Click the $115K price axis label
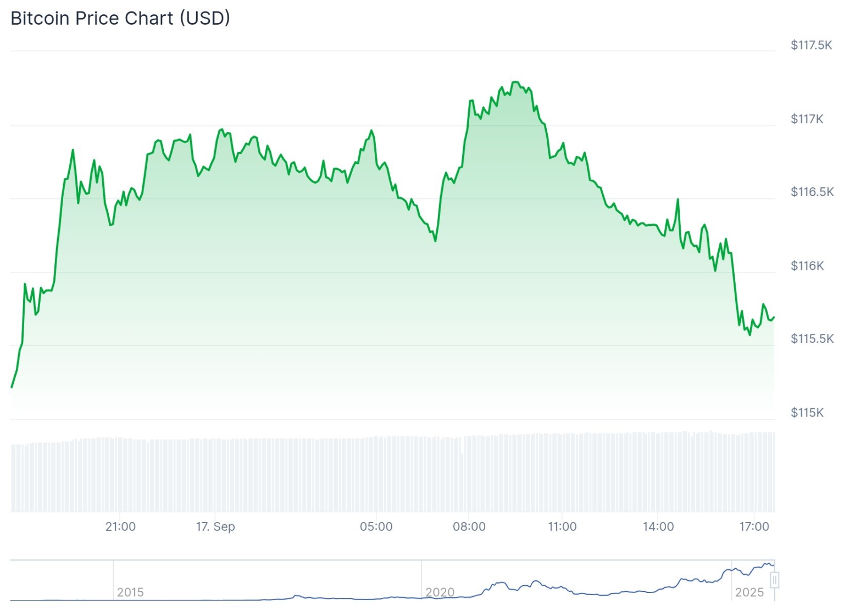Screen dimensions: 844x616 click(x=807, y=413)
